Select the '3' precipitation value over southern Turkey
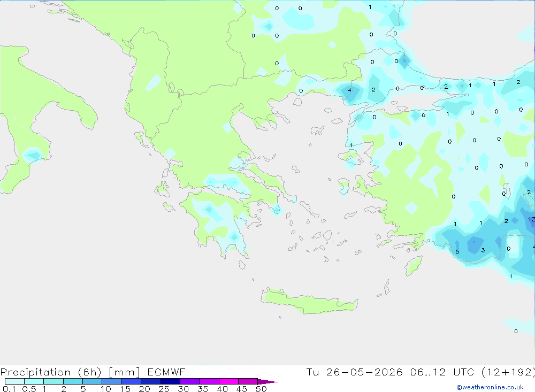 pyautogui.click(x=483, y=250)
